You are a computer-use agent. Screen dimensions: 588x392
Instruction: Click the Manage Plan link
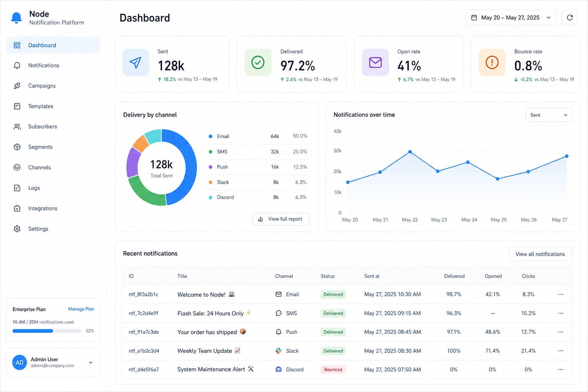[x=81, y=309]
